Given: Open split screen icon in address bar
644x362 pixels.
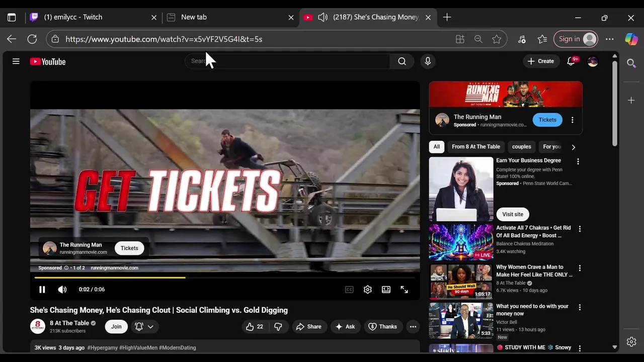Looking at the screenshot, I should pos(460,39).
